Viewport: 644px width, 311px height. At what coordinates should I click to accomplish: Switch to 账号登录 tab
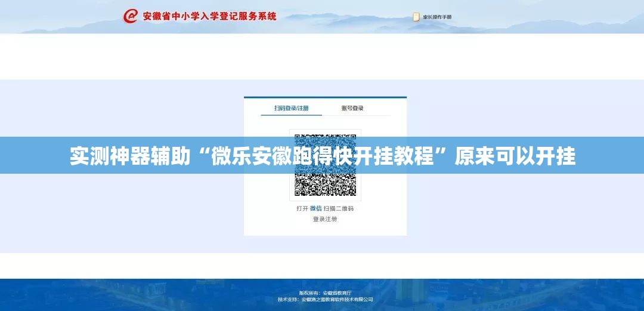(x=352, y=108)
